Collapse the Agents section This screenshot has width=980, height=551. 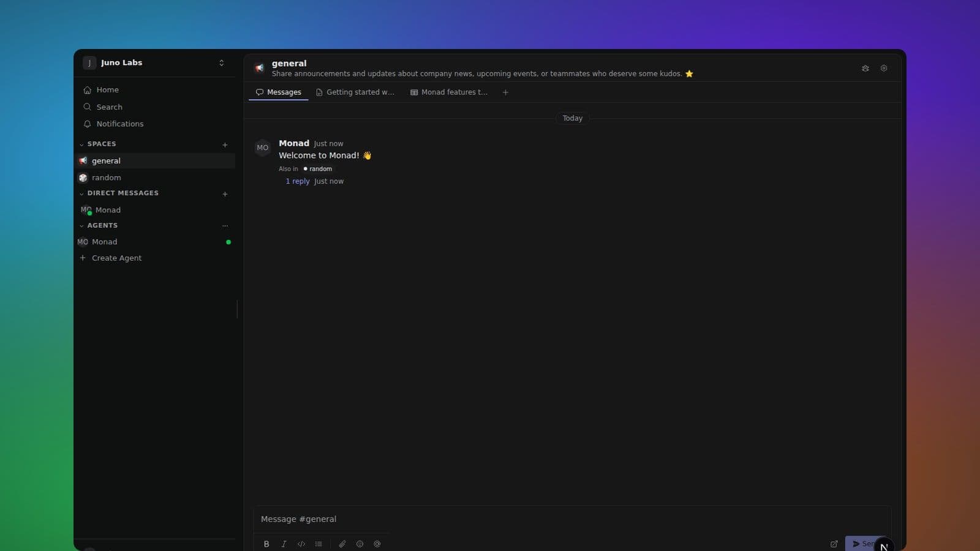[81, 226]
